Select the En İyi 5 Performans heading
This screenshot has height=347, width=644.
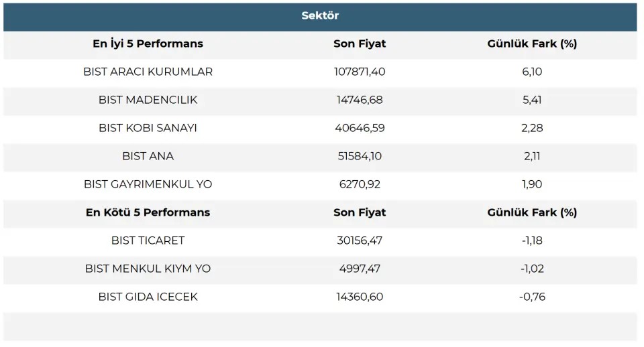(148, 44)
